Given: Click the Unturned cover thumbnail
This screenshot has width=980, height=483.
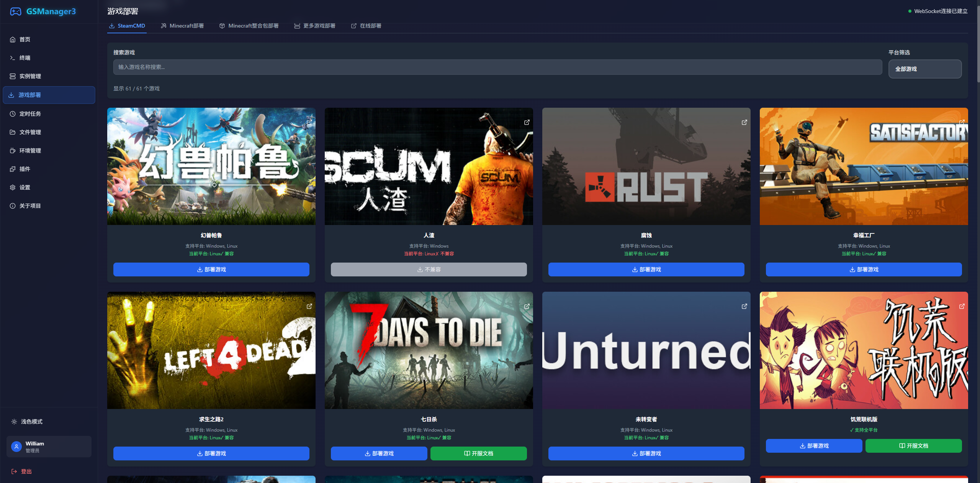Looking at the screenshot, I should click(646, 350).
